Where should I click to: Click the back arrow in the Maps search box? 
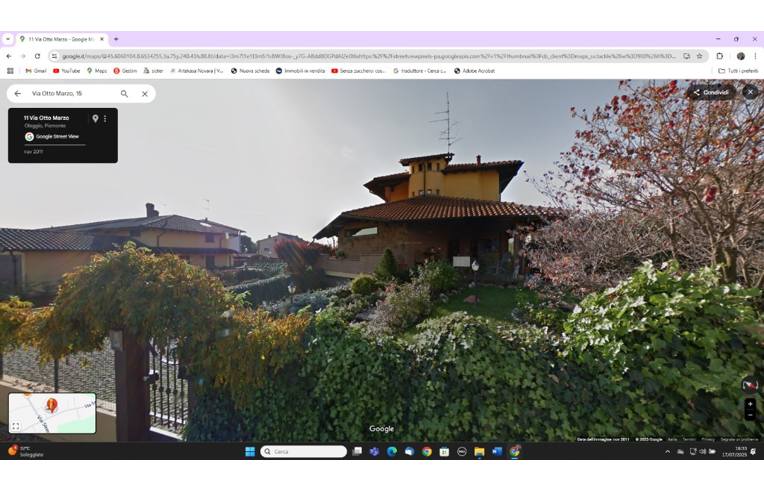coord(18,94)
